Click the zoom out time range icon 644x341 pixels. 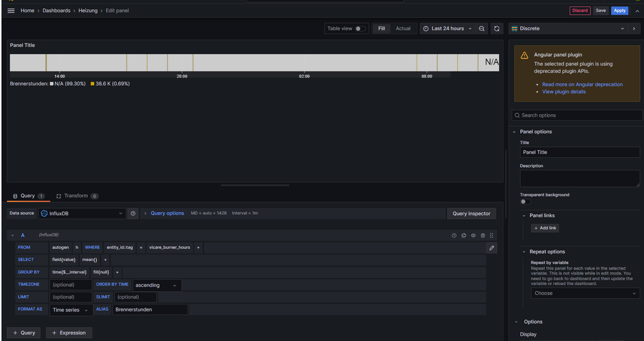(x=482, y=28)
